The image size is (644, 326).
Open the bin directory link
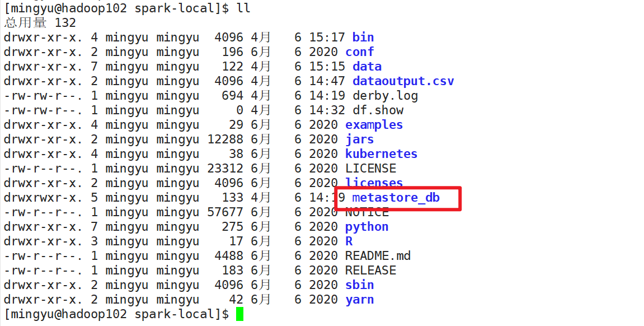[x=363, y=37]
